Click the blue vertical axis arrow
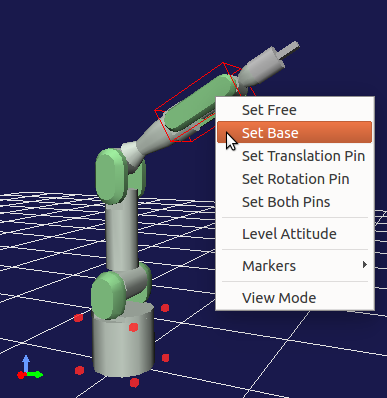This screenshot has width=387, height=398. (x=26, y=363)
